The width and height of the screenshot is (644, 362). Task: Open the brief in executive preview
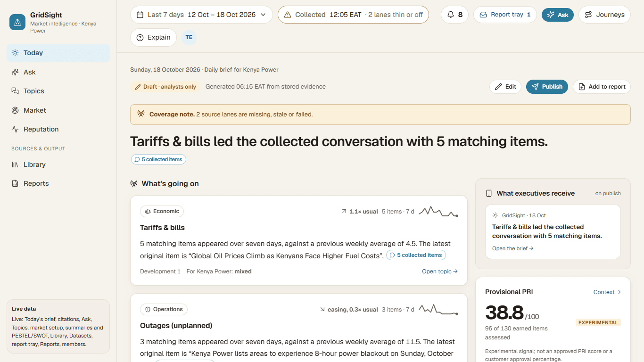click(512, 248)
